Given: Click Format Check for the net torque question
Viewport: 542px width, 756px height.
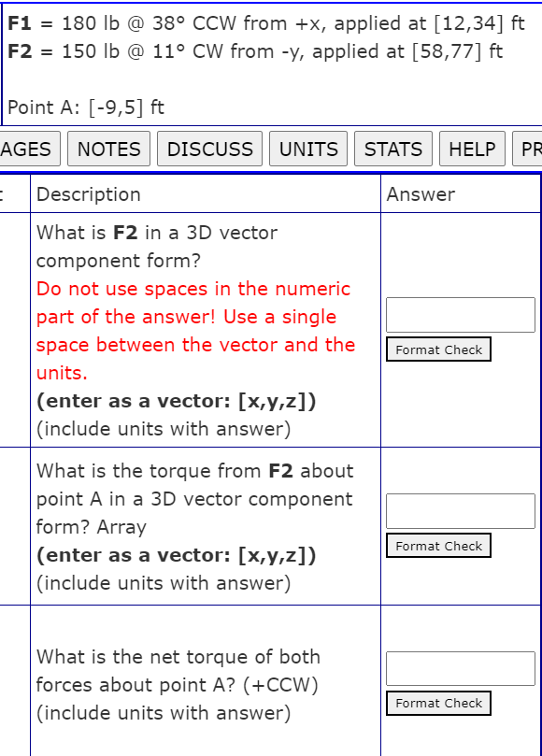Looking at the screenshot, I should click(x=438, y=703).
